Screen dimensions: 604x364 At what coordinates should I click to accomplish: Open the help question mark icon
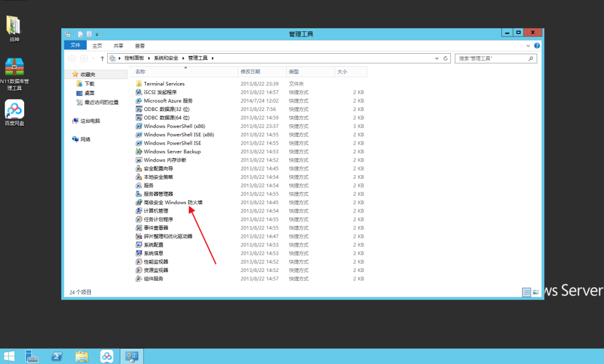pos(537,45)
